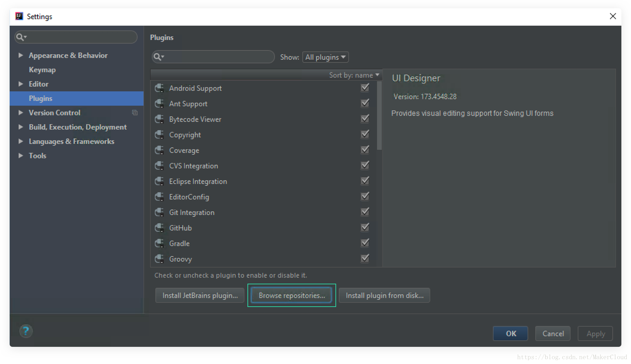The width and height of the screenshot is (631, 364).
Task: Select the Editor settings category
Action: (38, 84)
